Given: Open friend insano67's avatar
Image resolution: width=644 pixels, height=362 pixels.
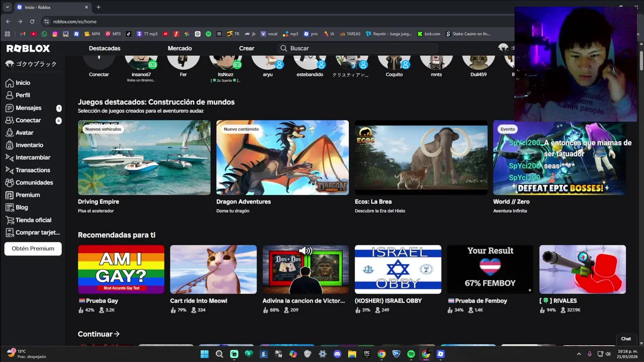Looking at the screenshot, I should point(141,62).
